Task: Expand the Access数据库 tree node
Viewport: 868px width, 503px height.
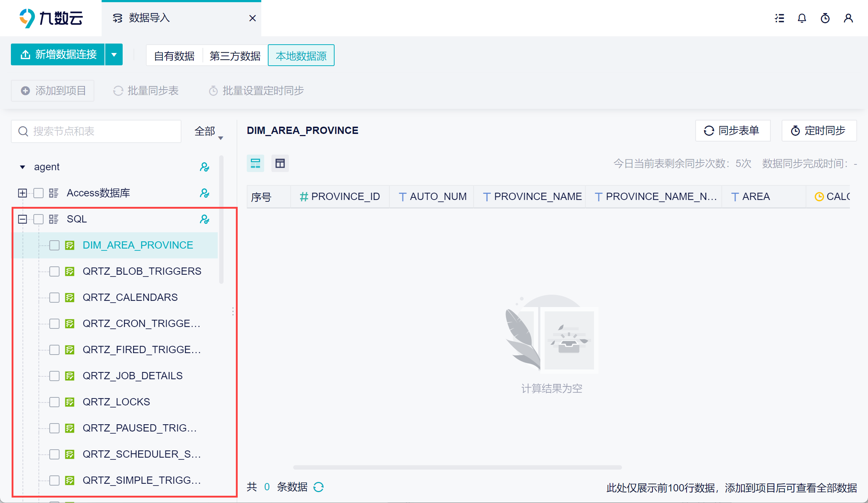Action: pyautogui.click(x=22, y=193)
